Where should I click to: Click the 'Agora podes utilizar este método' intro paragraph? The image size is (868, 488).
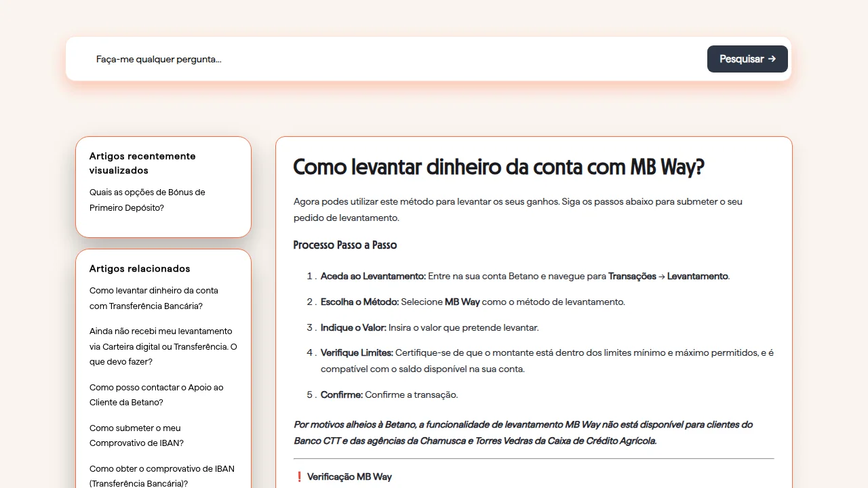tap(518, 209)
